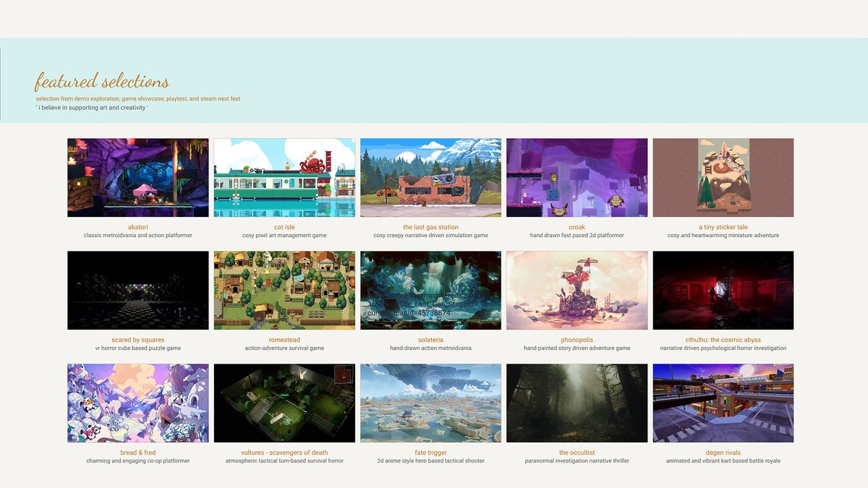
Task: Click 'hand drawn fast paced 2d platformer' text
Action: click(x=576, y=236)
